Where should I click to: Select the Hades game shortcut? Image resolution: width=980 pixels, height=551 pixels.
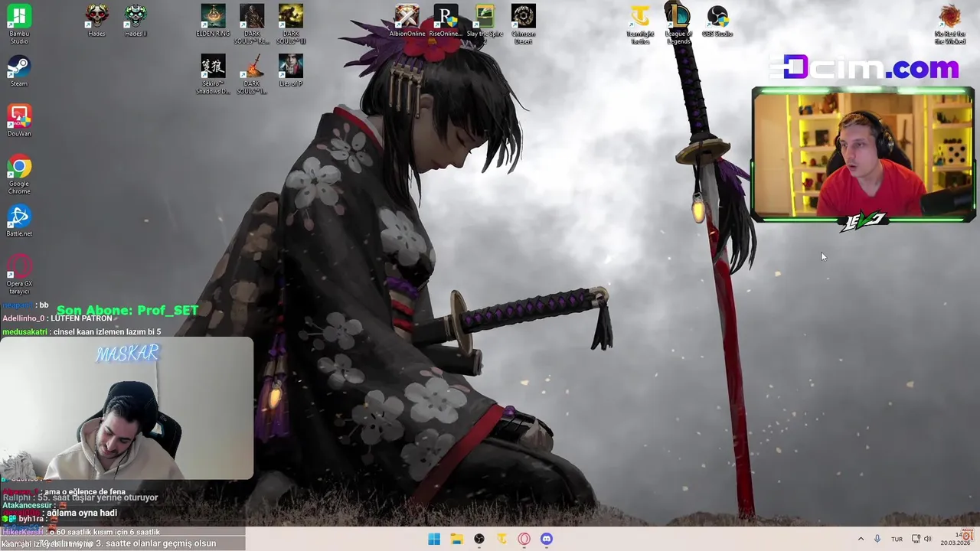click(x=96, y=21)
